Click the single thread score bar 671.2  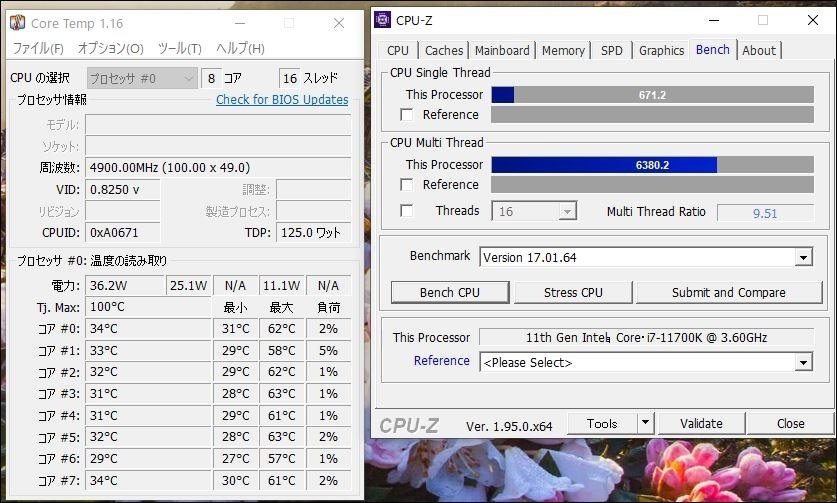652,95
